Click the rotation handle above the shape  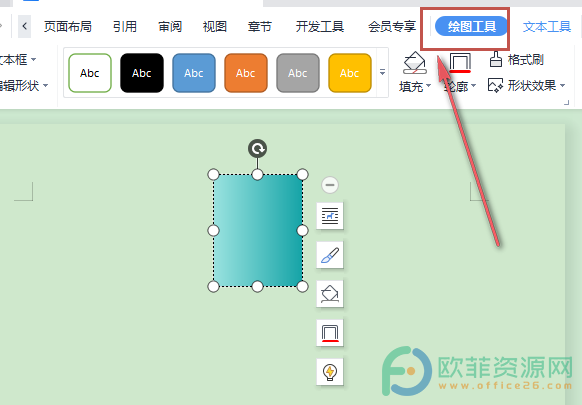(258, 149)
